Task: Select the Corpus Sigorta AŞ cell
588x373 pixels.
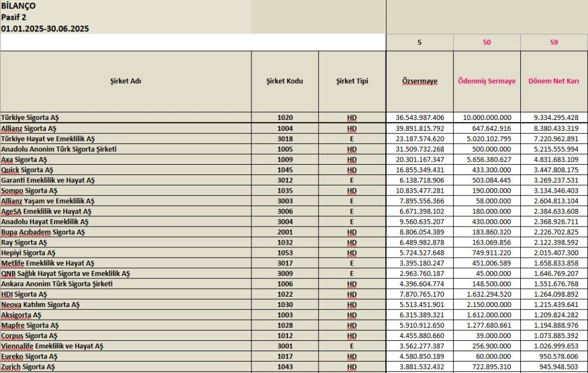Action: click(126, 336)
